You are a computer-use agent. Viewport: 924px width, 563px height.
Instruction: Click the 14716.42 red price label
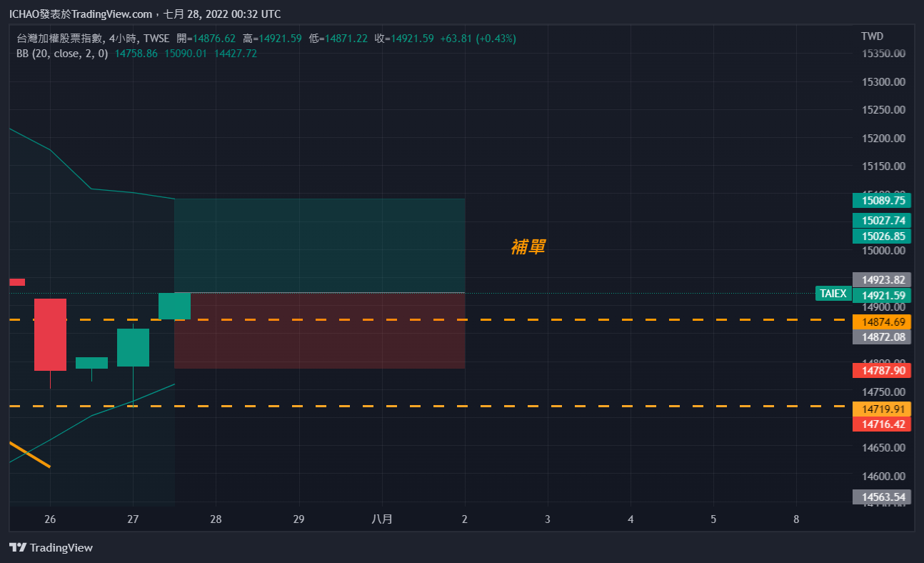(882, 424)
